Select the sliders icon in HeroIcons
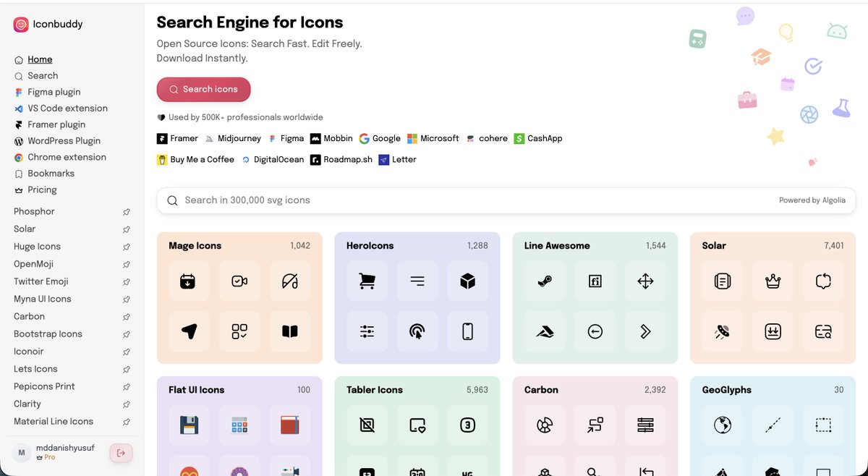The width and height of the screenshot is (868, 476). pyautogui.click(x=367, y=331)
